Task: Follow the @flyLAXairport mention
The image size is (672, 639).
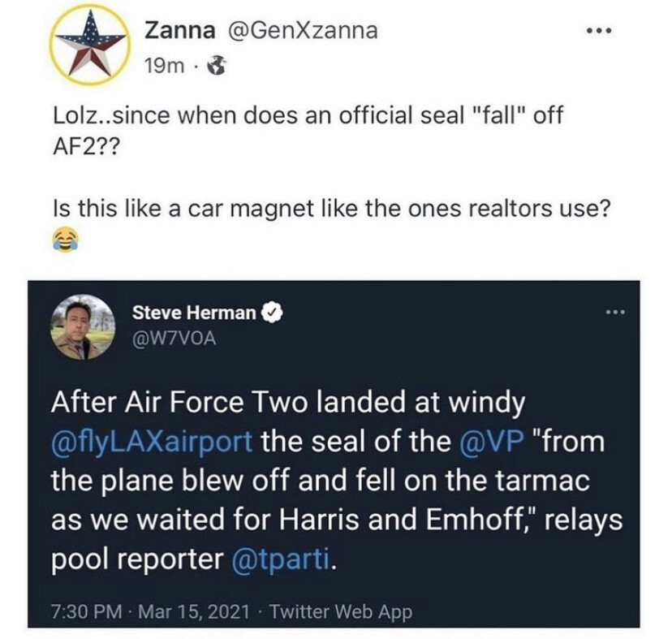Action: 153,443
